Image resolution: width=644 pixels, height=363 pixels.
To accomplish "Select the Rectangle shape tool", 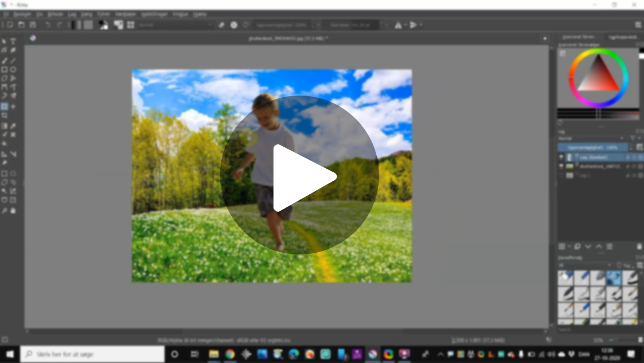I will pos(4,70).
